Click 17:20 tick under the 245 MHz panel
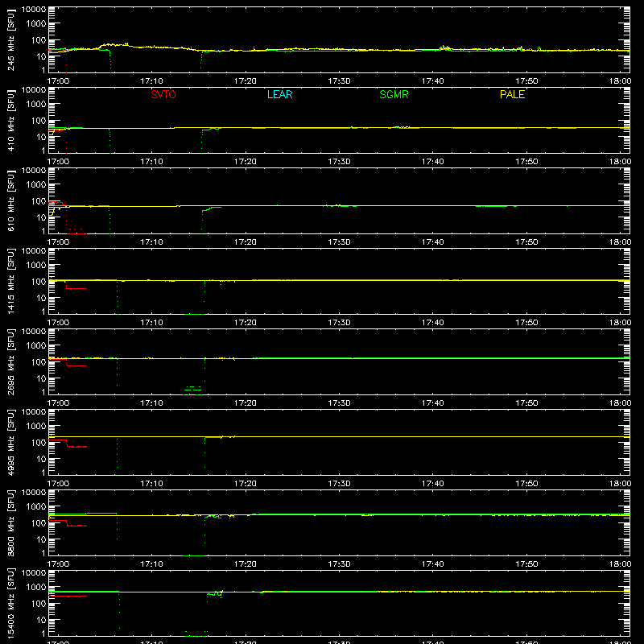This screenshot has width=644, height=644. tap(246, 81)
